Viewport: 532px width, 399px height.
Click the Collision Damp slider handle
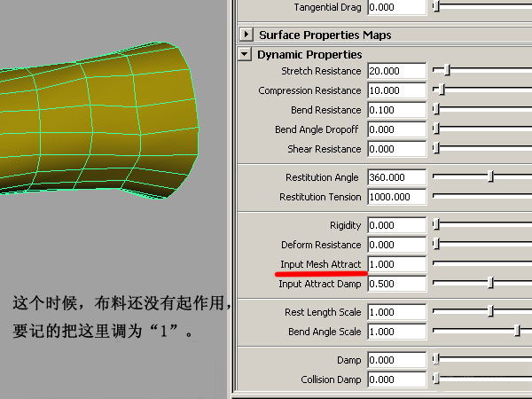tap(436, 379)
